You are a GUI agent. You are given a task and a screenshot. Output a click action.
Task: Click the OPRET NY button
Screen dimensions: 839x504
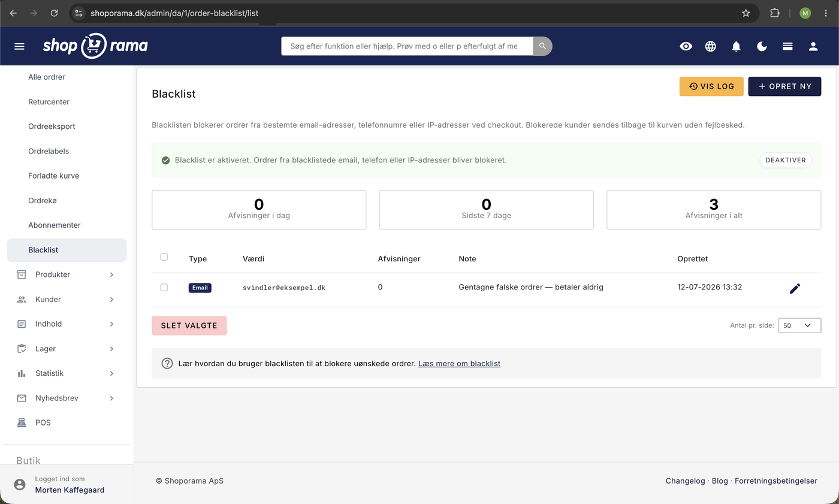pyautogui.click(x=784, y=86)
